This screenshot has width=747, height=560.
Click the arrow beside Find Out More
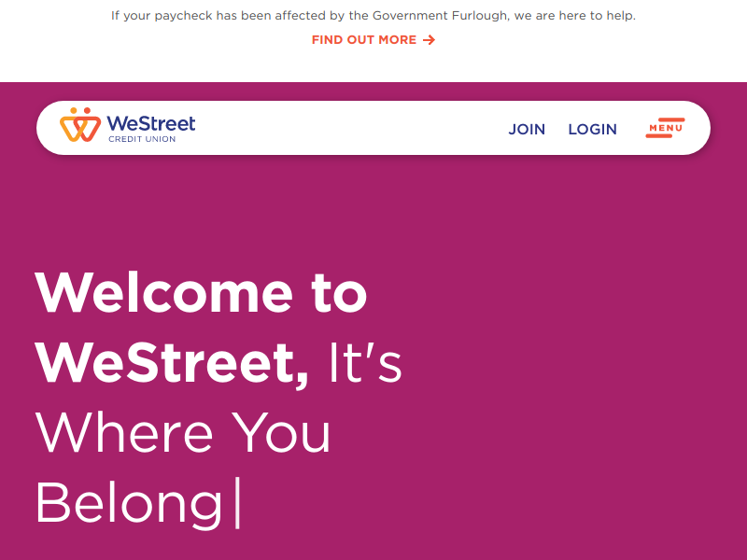pyautogui.click(x=429, y=40)
